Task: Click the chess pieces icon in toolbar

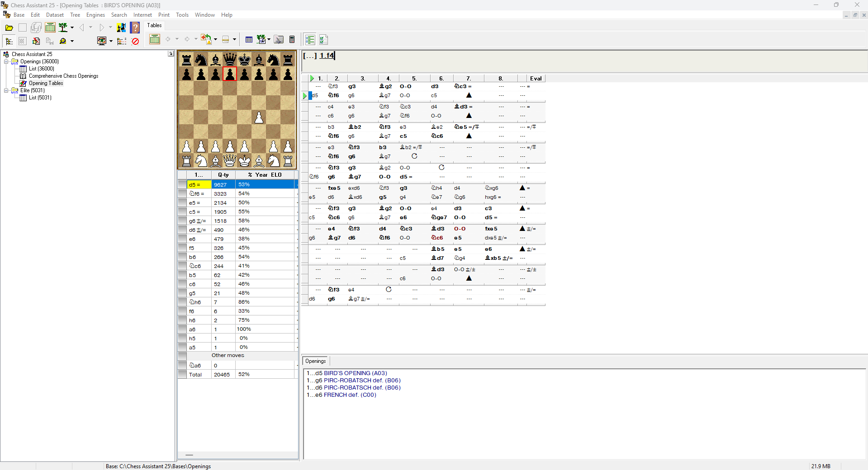Action: [x=121, y=28]
